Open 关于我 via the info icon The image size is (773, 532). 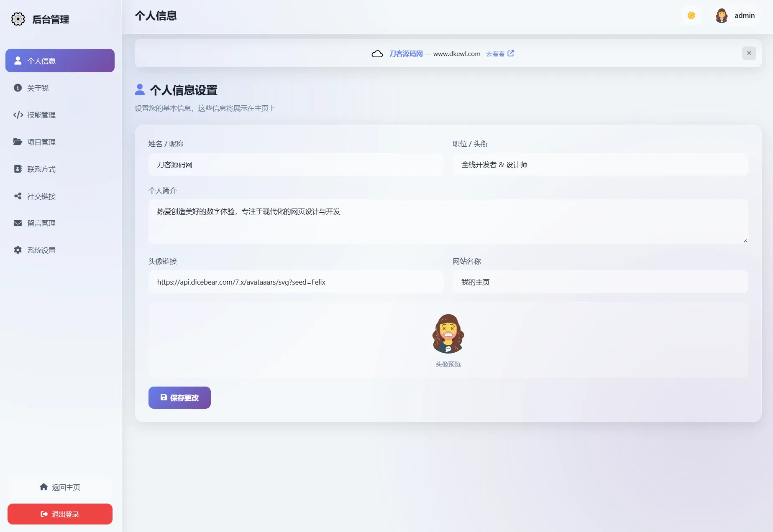click(18, 88)
